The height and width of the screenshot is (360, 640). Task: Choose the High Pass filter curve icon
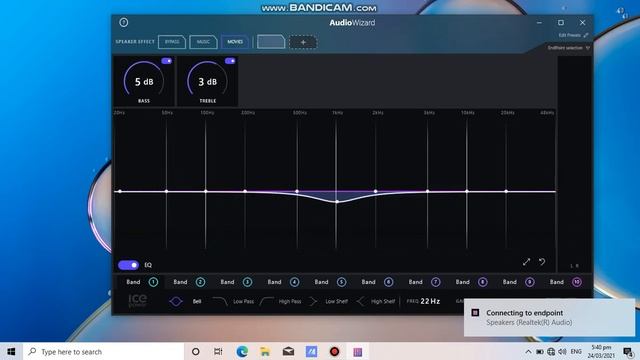[x=267, y=302]
